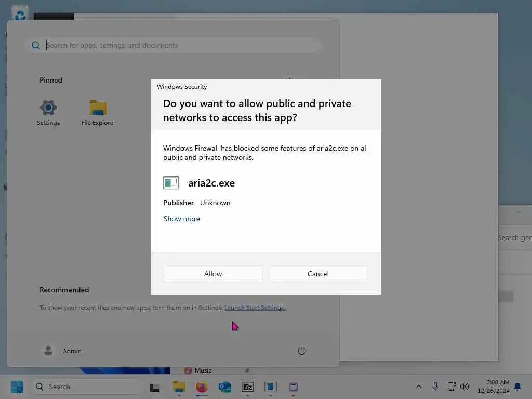The width and height of the screenshot is (532, 399).
Task: Open the Recycle Bin desktop icon
Action: [x=20, y=13]
